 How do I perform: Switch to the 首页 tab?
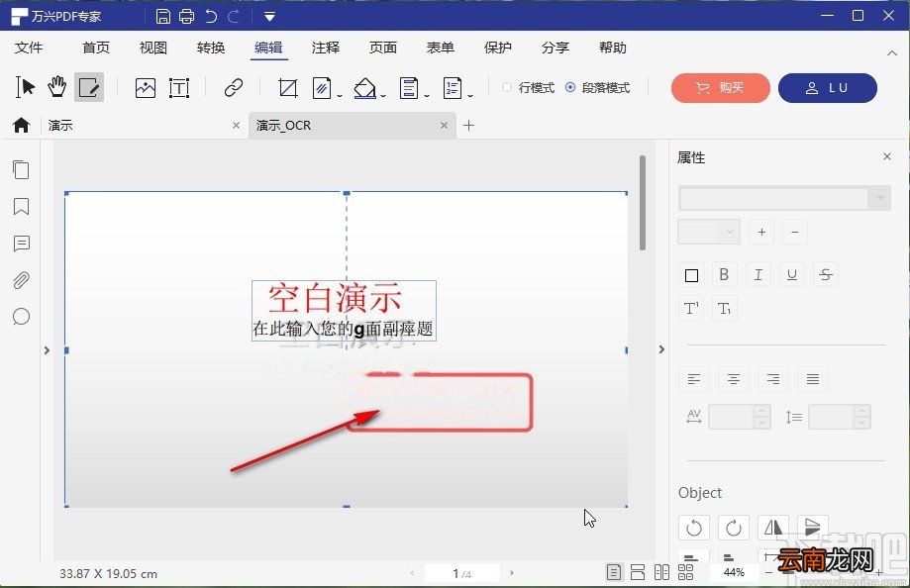tap(96, 48)
